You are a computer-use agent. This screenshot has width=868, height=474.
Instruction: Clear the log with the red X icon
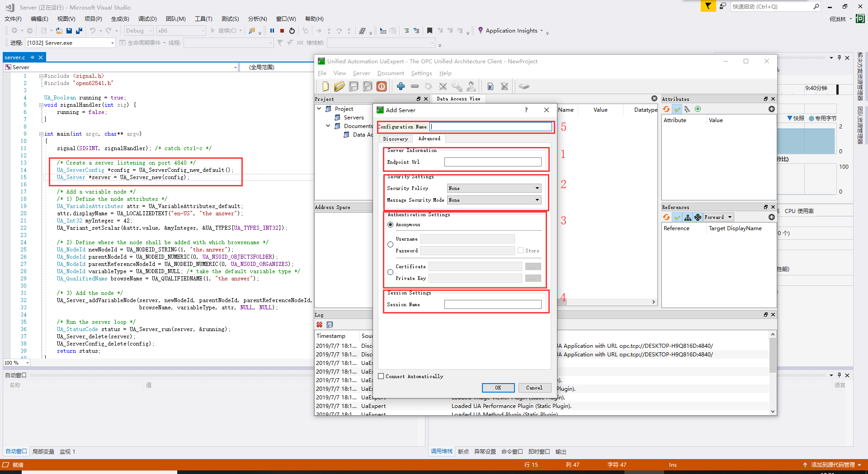coord(320,325)
